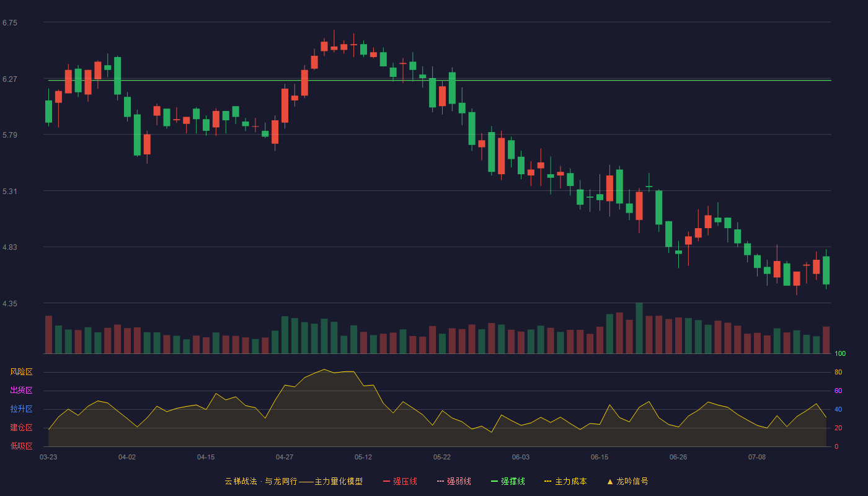Click the 6.27 price axis label
Image resolution: width=868 pixels, height=496 pixels.
pyautogui.click(x=10, y=79)
